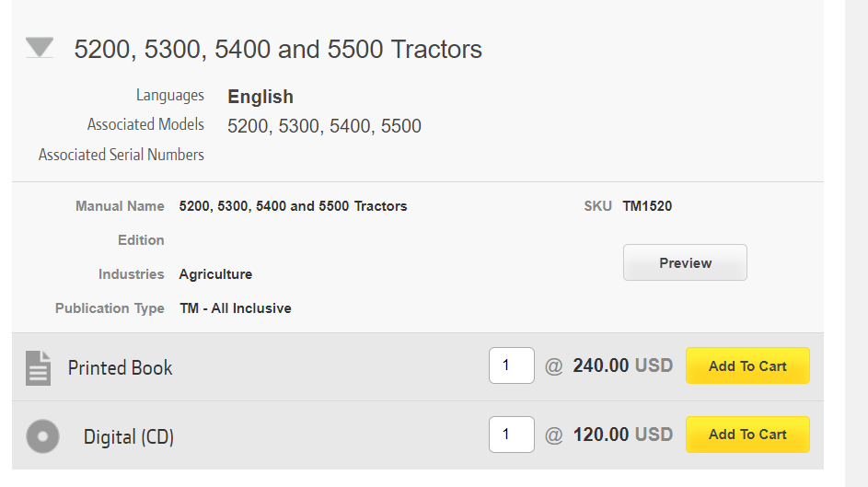868x487 pixels.
Task: Collapse the 5200-5500 Tractors section triangle
Action: coord(40,48)
